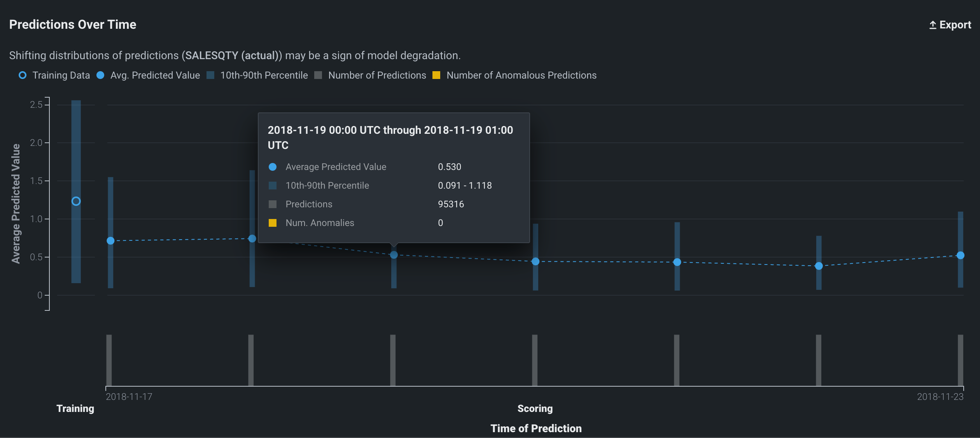980x438 pixels.
Task: Toggle 10th-90th Percentile legend square
Action: [210, 75]
